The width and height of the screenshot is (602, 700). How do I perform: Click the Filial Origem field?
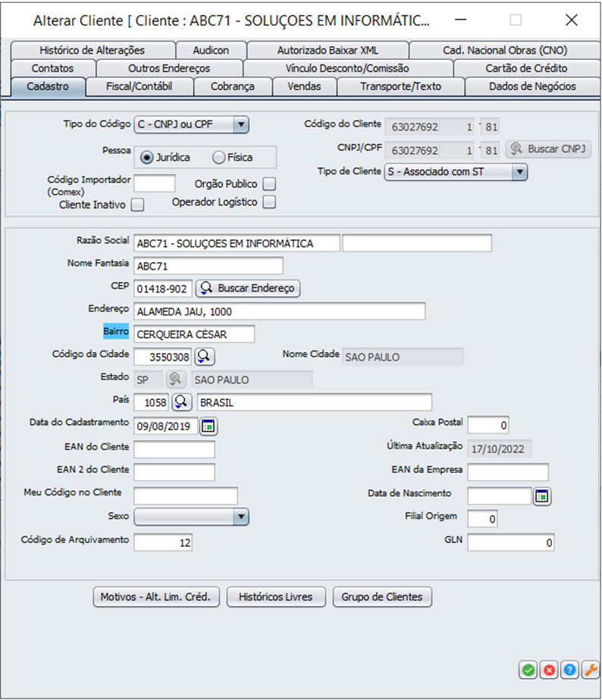[x=483, y=519]
